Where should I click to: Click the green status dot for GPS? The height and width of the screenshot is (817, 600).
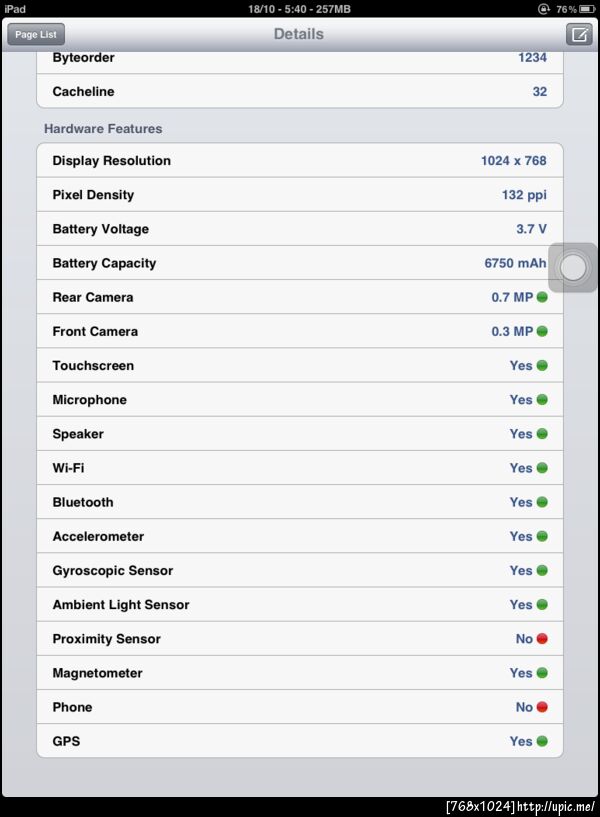pos(542,741)
